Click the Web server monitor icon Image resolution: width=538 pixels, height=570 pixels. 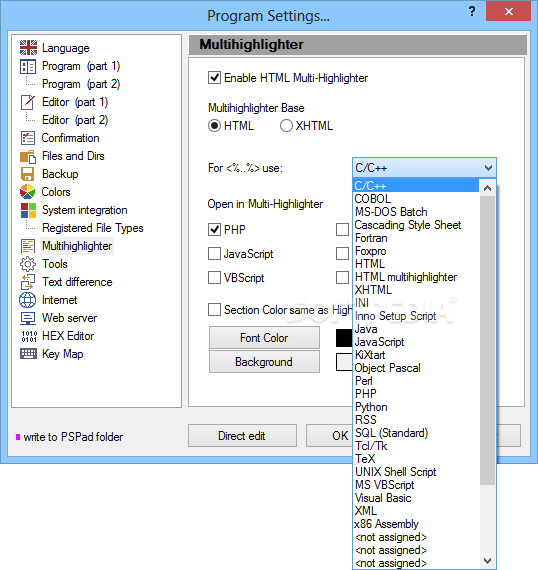28,318
